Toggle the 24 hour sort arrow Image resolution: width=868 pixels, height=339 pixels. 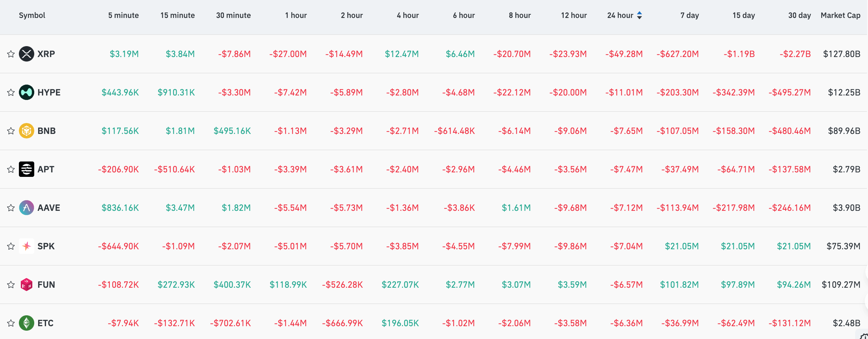pos(639,15)
